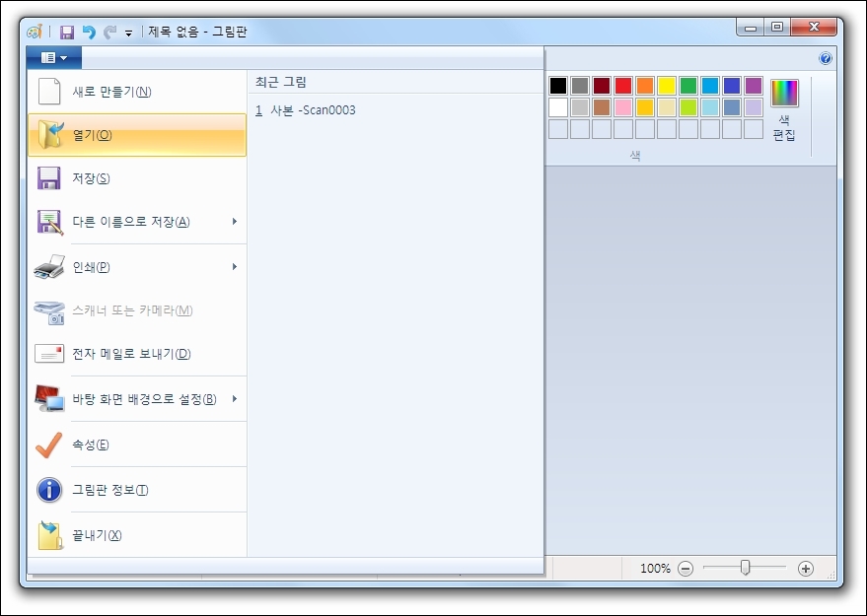Image resolution: width=867 pixels, height=616 pixels.
Task: Choose 전자 메일로 보내기(D)
Action: coord(136,354)
